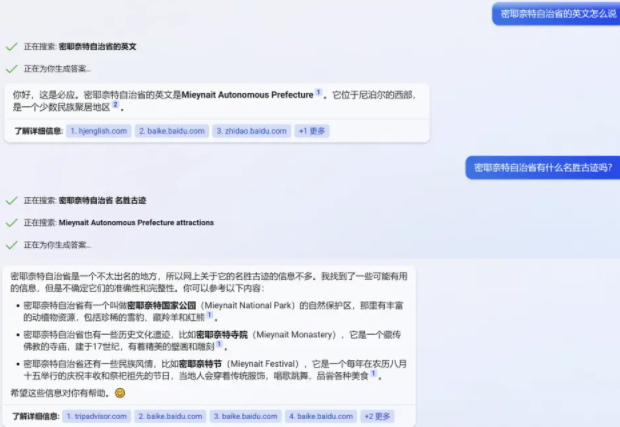Open source 2 baike.baidu.com in second answer
Screen dimensions: 620x427
pos(172,416)
